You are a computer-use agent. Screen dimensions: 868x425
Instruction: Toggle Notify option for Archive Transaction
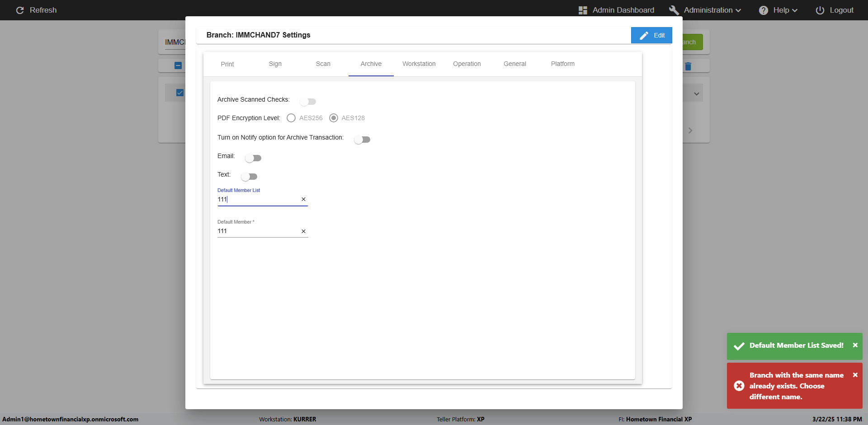tap(362, 140)
